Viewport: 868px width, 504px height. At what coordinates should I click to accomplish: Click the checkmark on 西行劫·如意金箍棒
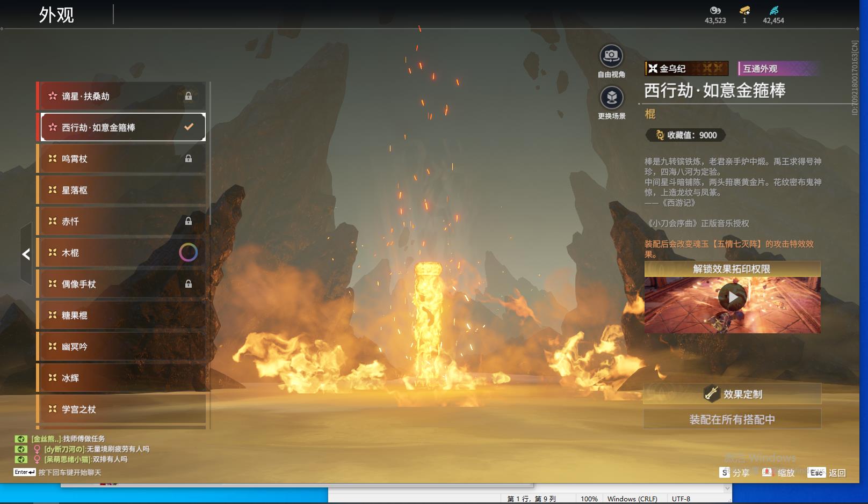[189, 127]
